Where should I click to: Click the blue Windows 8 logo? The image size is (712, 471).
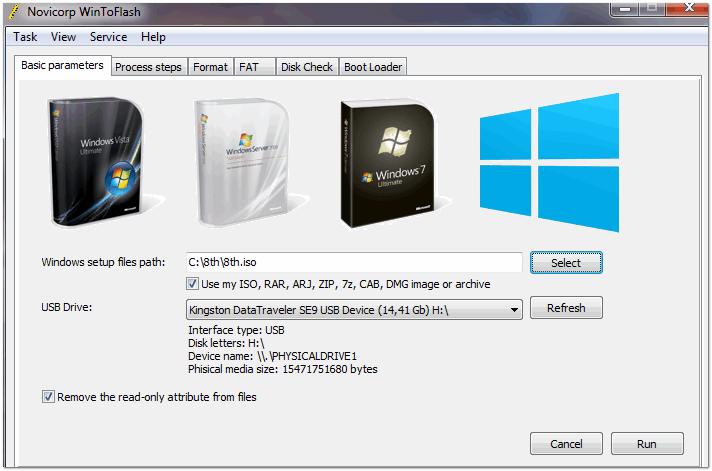pyautogui.click(x=549, y=162)
